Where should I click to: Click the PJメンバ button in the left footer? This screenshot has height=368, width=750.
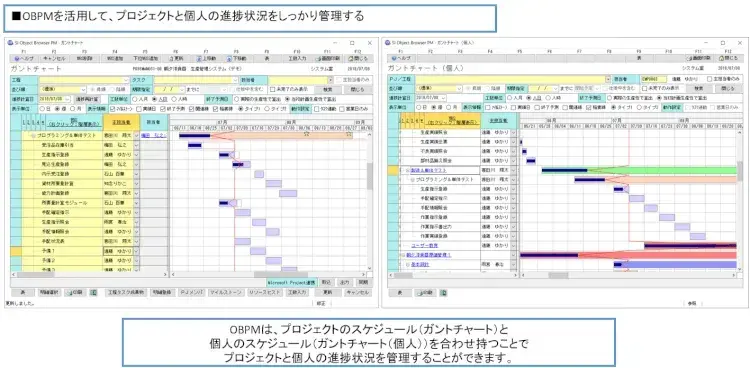click(192, 292)
